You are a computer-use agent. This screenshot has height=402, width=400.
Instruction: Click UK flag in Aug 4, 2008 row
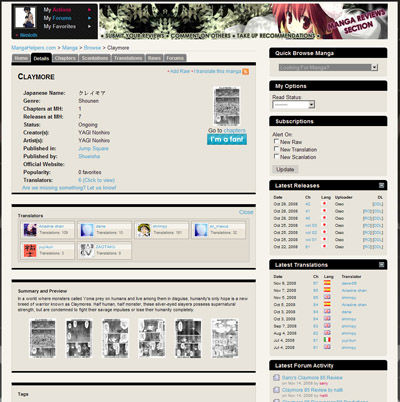(x=327, y=333)
